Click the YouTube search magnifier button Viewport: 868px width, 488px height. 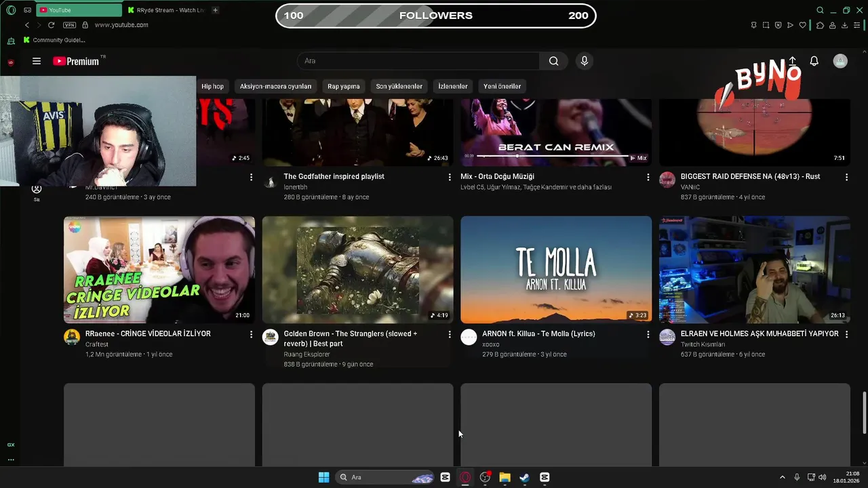point(553,61)
